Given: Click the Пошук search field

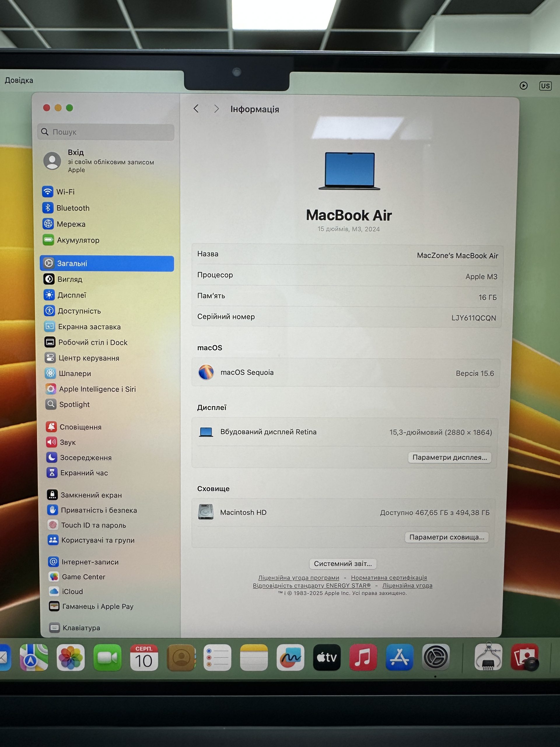Looking at the screenshot, I should 106,132.
